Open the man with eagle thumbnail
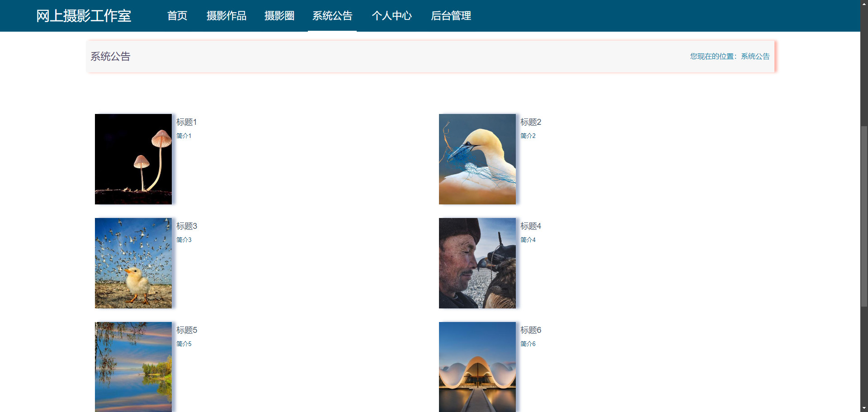The image size is (868, 412). [x=477, y=263]
